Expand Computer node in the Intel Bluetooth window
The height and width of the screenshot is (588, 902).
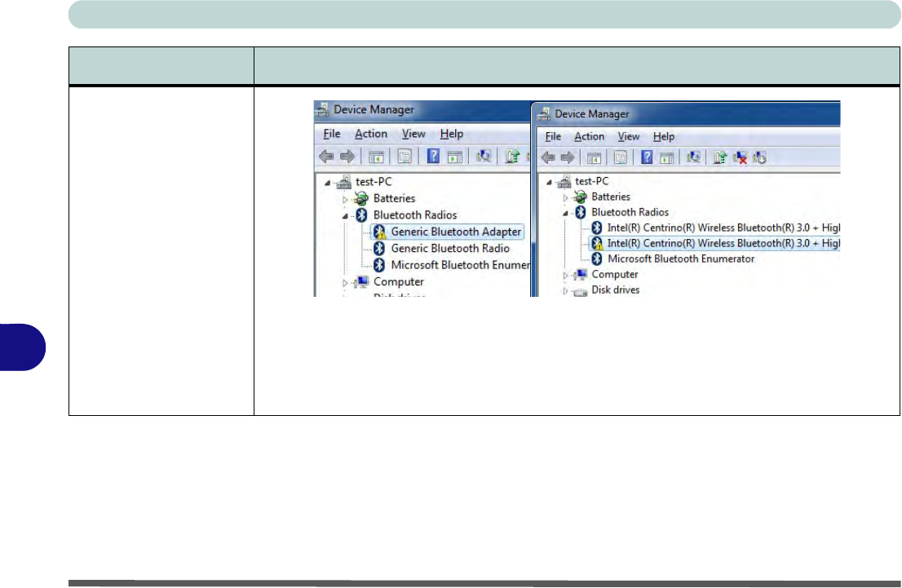[564, 276]
